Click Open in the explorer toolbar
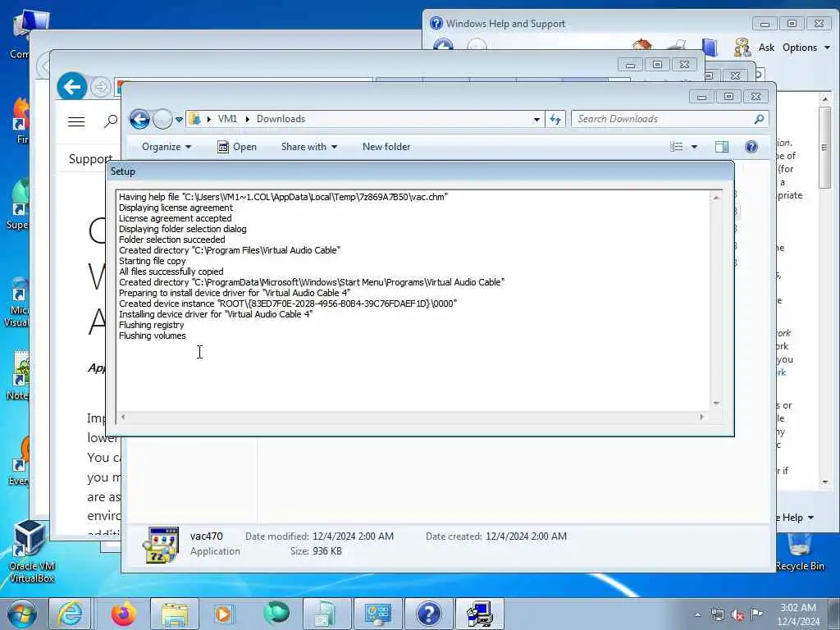840x630 pixels. pyautogui.click(x=237, y=147)
